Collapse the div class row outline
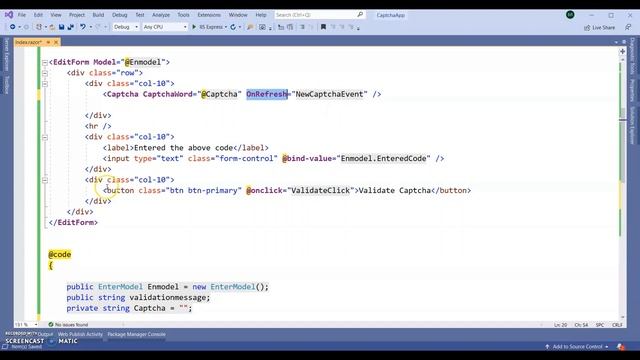The height and width of the screenshot is (360, 640). tap(45, 73)
